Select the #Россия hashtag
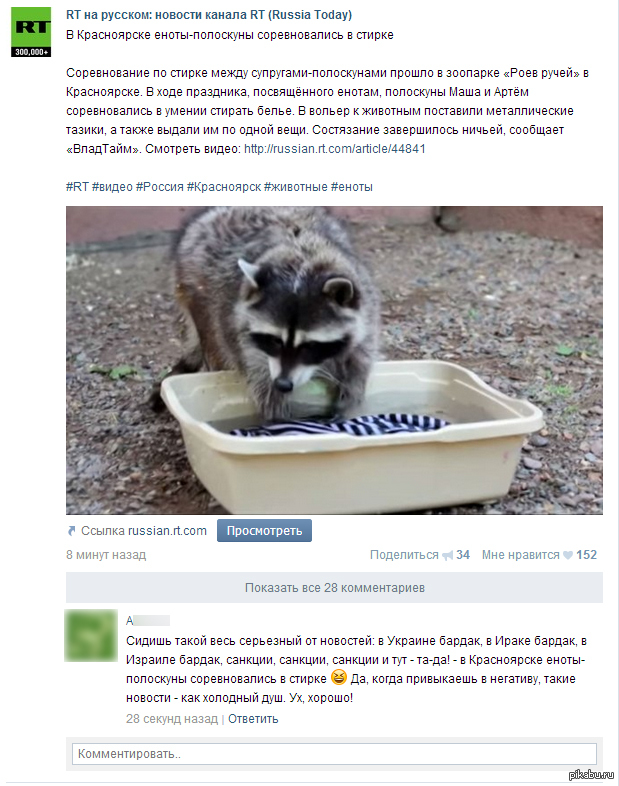 point(160,187)
